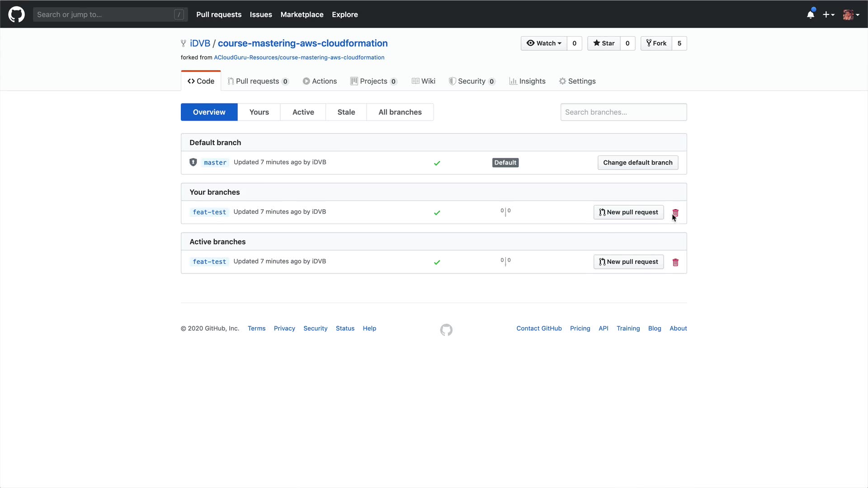Screen dimensions: 868x488
Task: Click the footer GitHub mark icon
Action: [x=446, y=330]
